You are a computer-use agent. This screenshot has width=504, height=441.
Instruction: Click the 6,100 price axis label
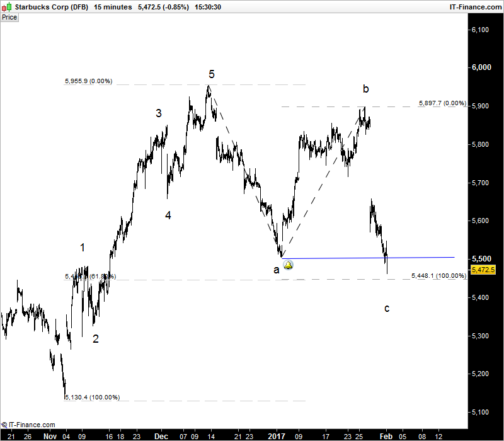click(x=480, y=30)
